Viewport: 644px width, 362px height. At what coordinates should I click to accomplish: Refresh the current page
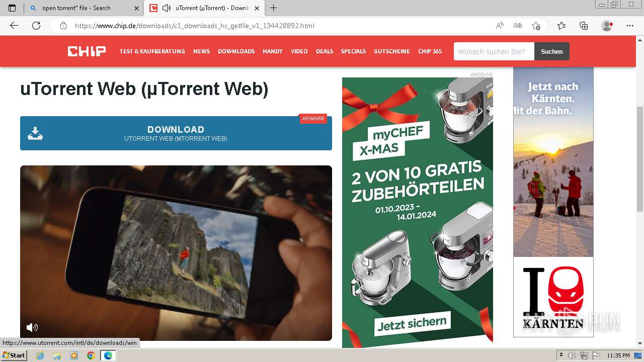[x=36, y=26]
